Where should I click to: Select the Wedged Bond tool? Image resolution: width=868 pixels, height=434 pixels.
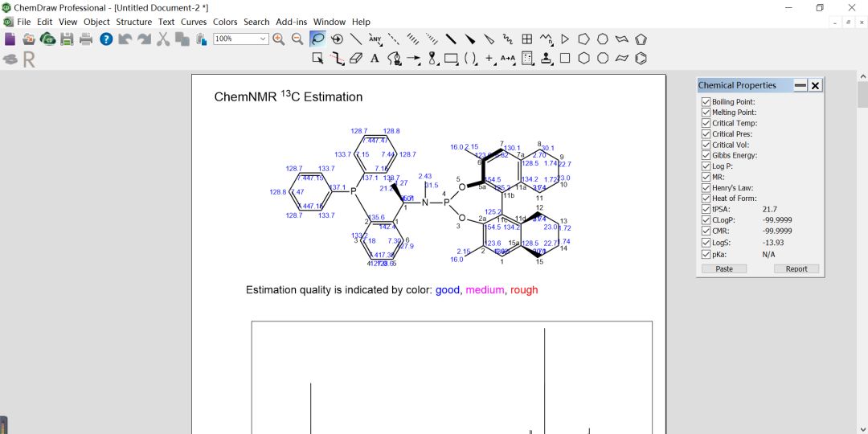[470, 39]
